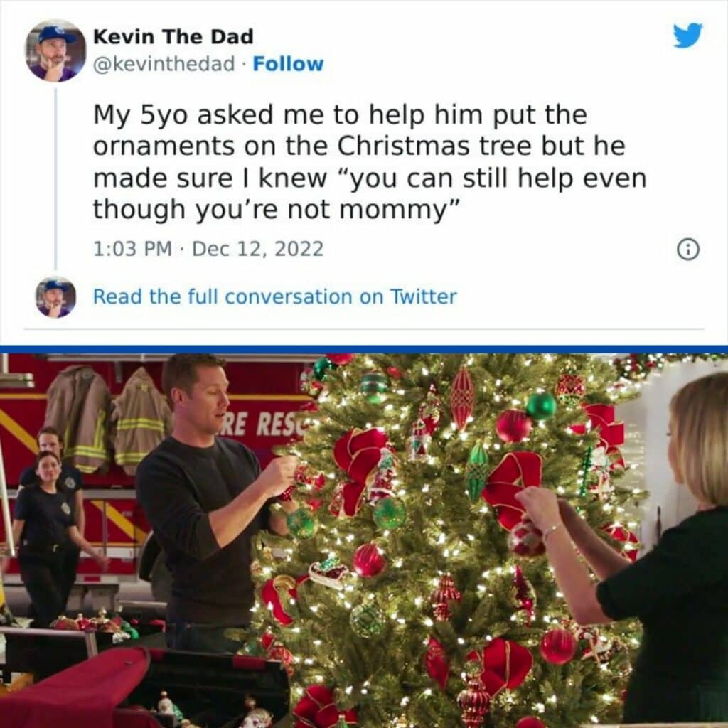The width and height of the screenshot is (728, 728).
Task: Open the Christmas tree photo below the tweet
Action: pyautogui.click(x=364, y=541)
